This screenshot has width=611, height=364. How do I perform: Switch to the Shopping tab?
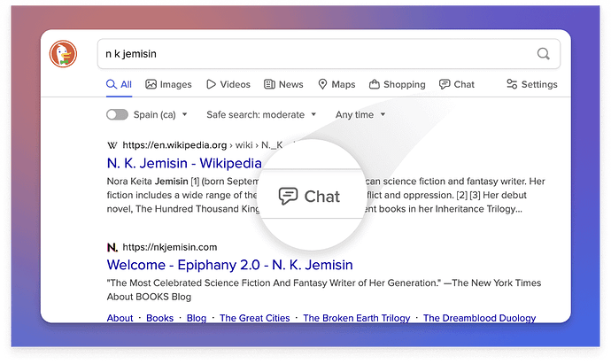point(397,84)
